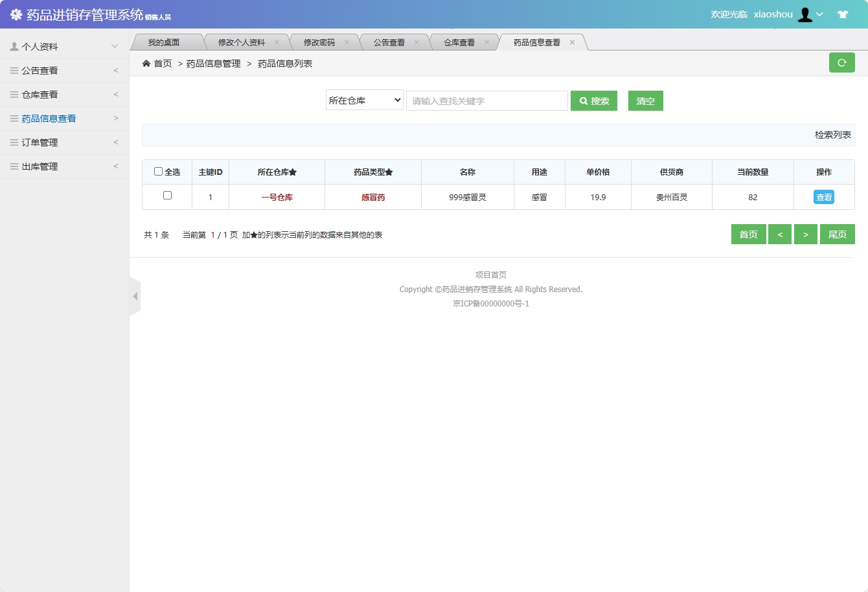Open the user avatar icon in top bar
This screenshot has height=592, width=868.
click(x=805, y=14)
